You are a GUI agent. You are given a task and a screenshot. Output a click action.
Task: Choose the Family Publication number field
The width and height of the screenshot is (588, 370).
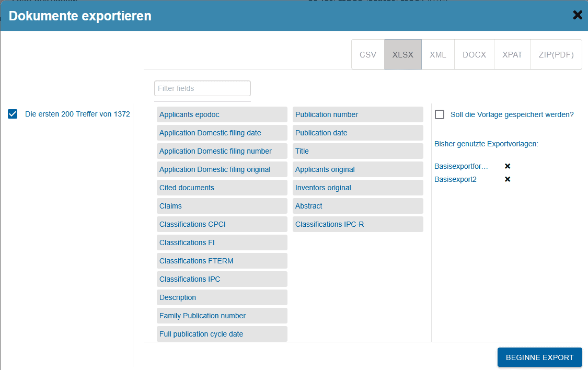pos(222,316)
